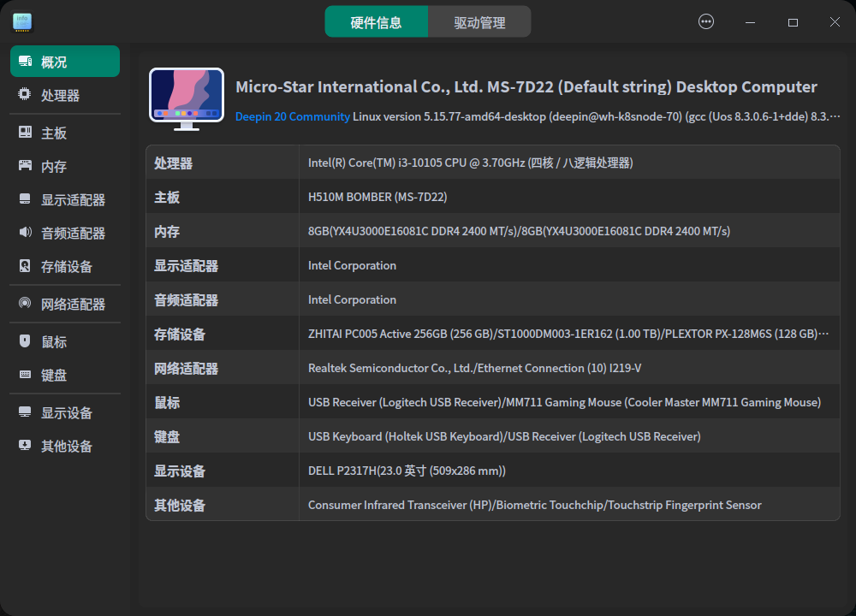
Task: Select the ZHITAI storage device row
Action: tap(569, 333)
